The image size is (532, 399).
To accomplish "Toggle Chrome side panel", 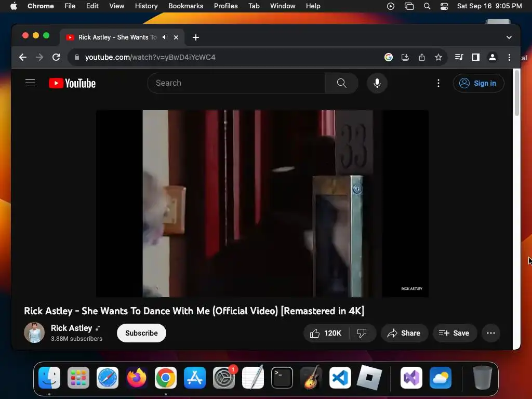I will point(476,57).
